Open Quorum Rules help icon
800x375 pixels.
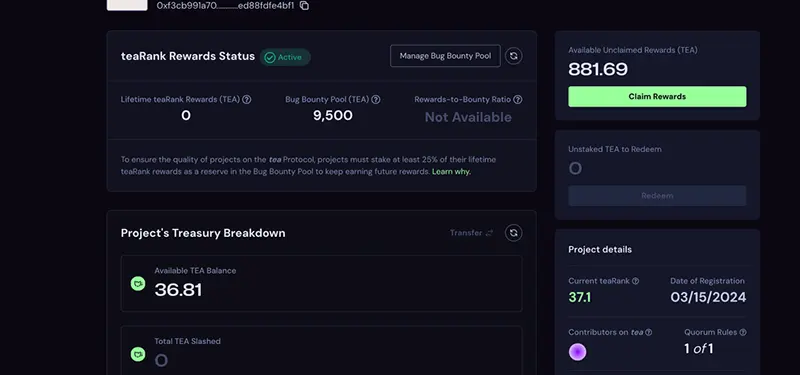click(x=743, y=332)
